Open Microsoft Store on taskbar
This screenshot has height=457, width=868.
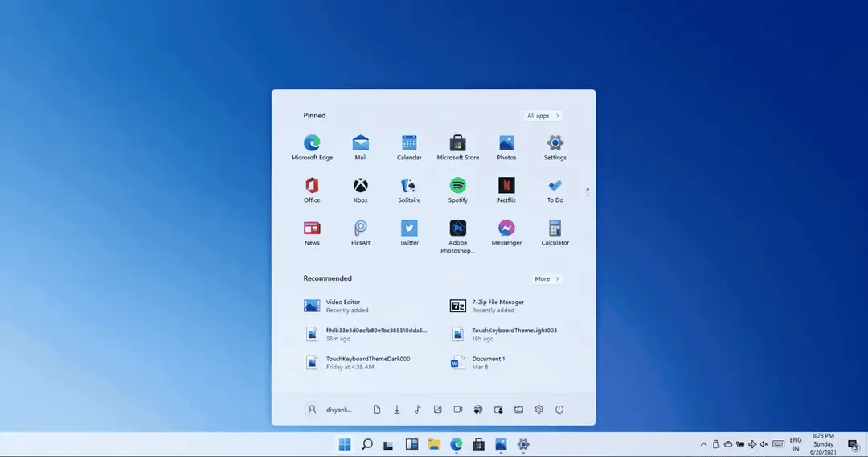point(478,444)
